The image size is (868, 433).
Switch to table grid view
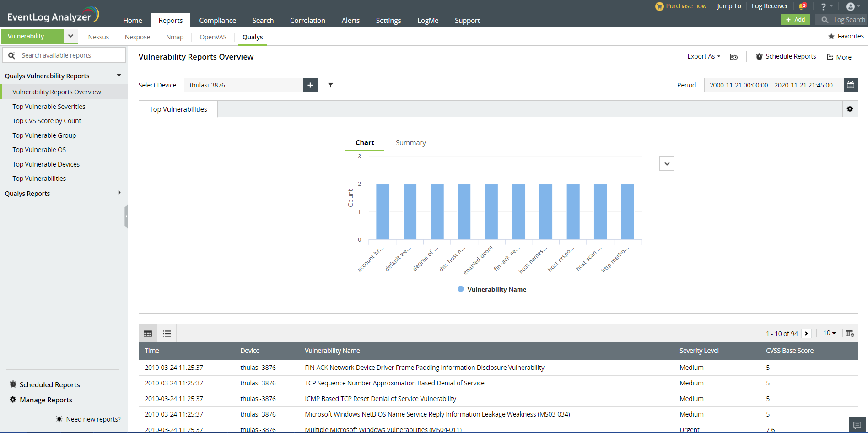click(x=148, y=334)
